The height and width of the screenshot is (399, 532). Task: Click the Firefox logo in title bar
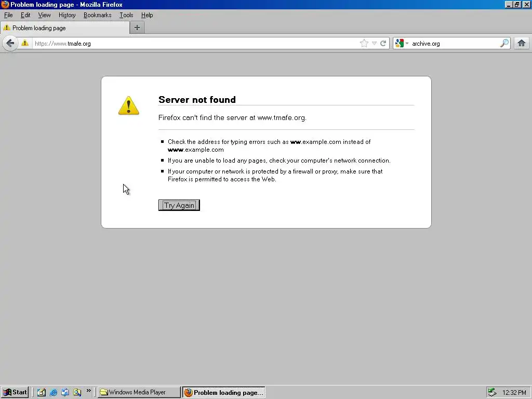[x=5, y=4]
